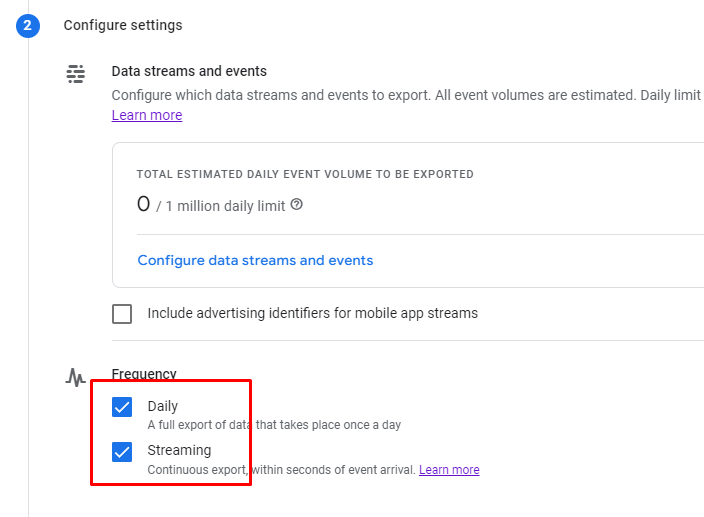Click the total estimated daily event volume title
The image size is (704, 517).
pos(305,174)
